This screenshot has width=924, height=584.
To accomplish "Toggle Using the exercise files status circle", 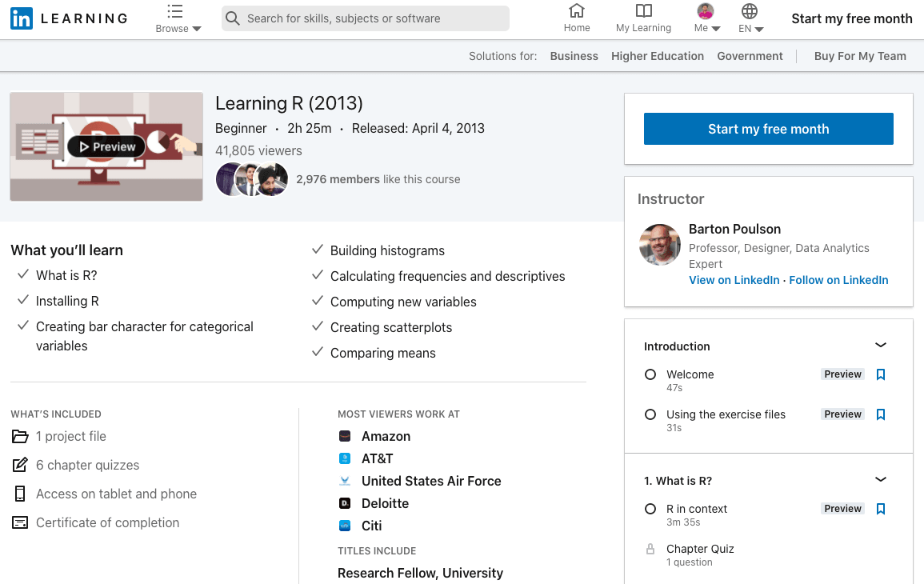I will [650, 414].
